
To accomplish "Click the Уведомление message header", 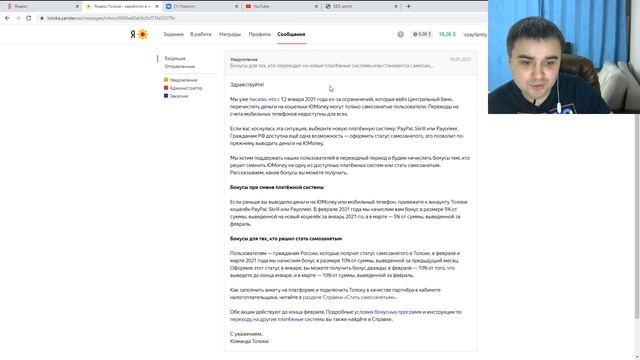I will (350, 62).
